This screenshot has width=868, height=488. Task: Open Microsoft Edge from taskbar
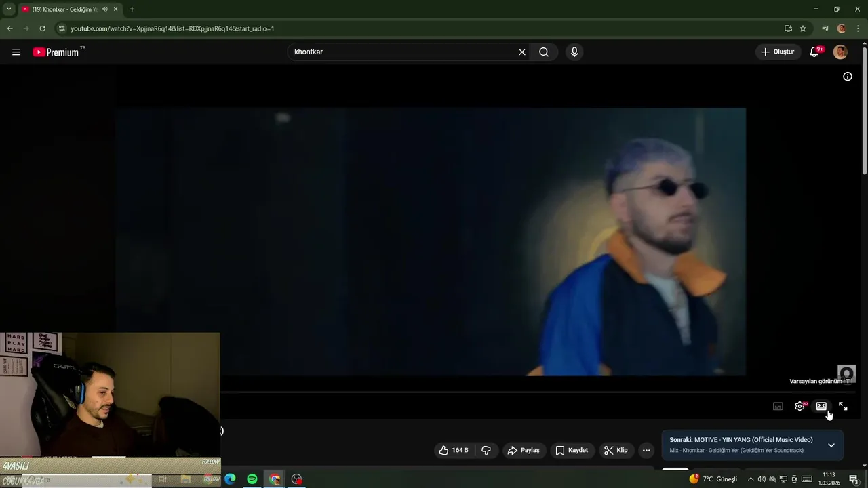pos(230,479)
